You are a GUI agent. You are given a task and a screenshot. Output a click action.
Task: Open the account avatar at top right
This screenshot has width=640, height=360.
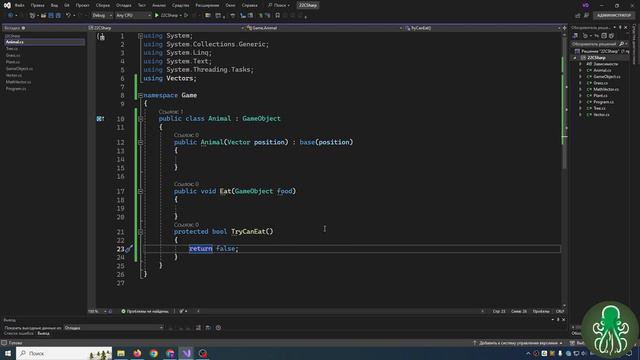pyautogui.click(x=586, y=5)
